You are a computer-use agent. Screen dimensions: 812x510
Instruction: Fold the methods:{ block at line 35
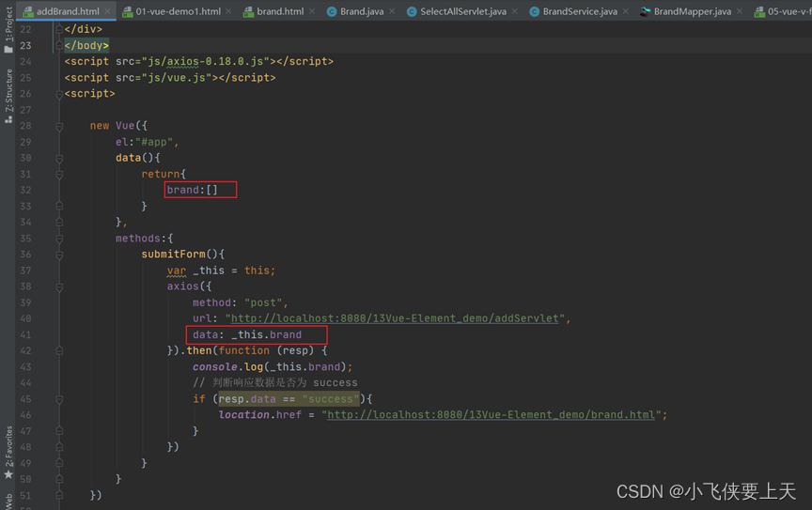(x=59, y=239)
